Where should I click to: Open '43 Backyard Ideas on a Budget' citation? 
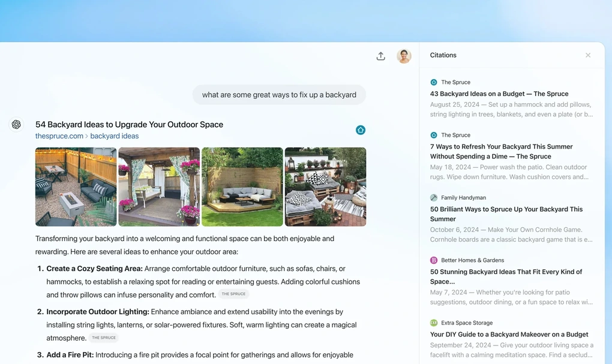tap(499, 94)
